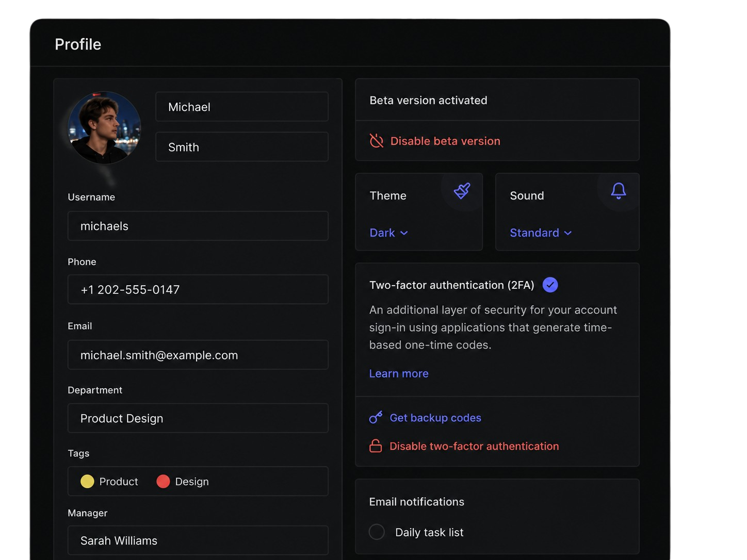Click the Username label
The height and width of the screenshot is (560, 747).
[x=91, y=197]
